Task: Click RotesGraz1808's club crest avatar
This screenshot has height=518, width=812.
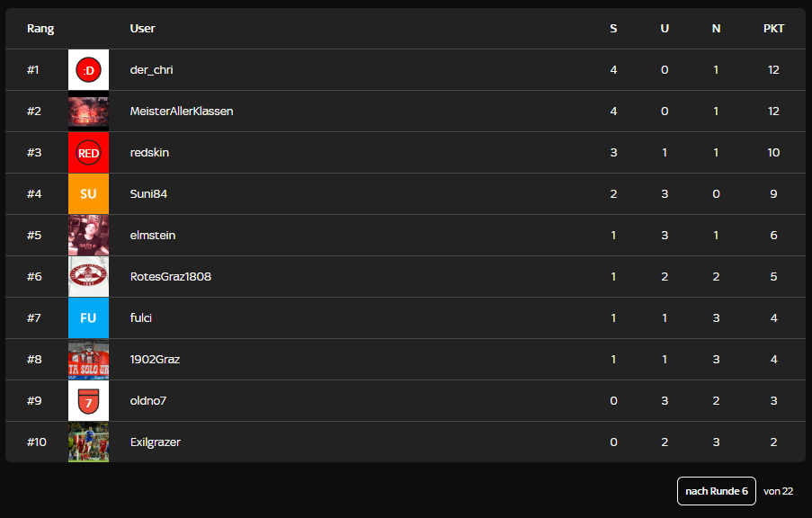Action: tap(88, 277)
